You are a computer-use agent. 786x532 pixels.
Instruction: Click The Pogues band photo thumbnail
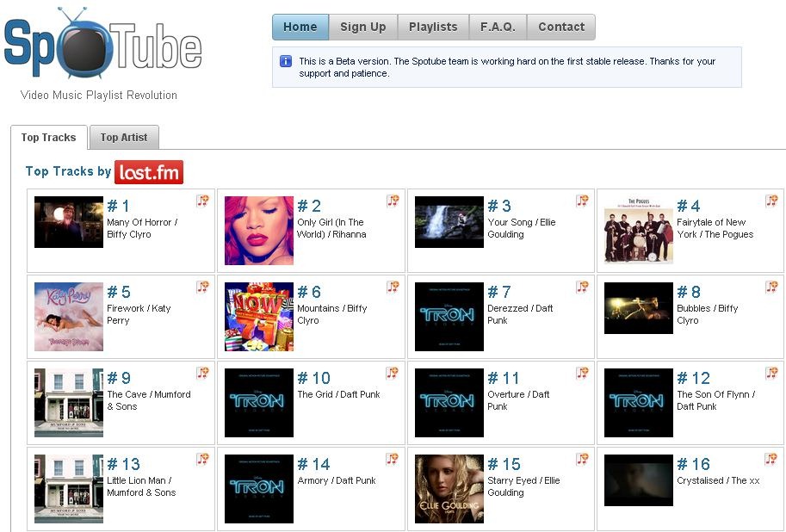point(639,231)
